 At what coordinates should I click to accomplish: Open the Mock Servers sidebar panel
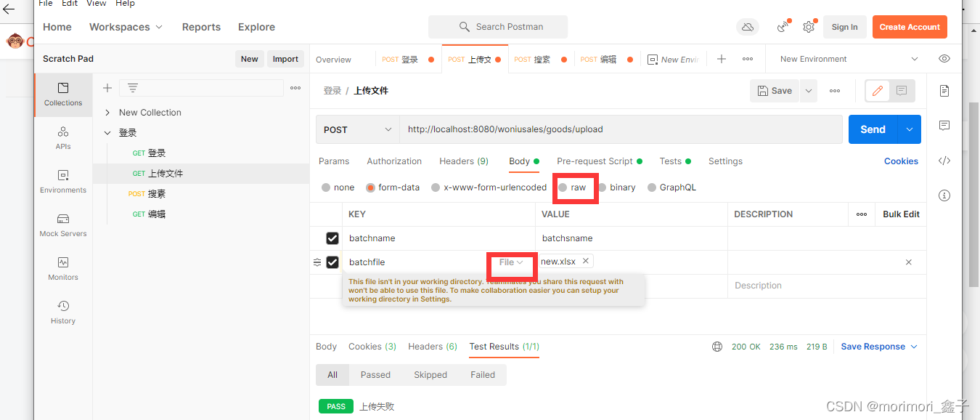[x=63, y=225]
